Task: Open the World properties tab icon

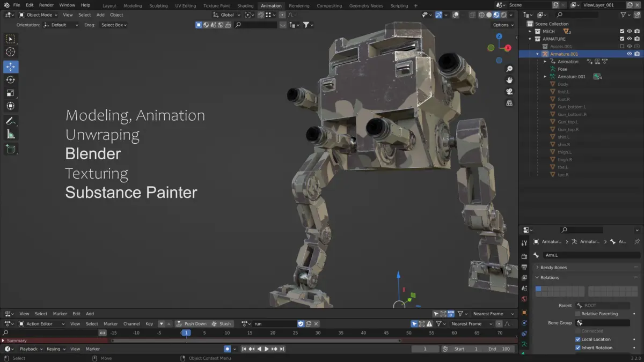Action: pos(524,299)
